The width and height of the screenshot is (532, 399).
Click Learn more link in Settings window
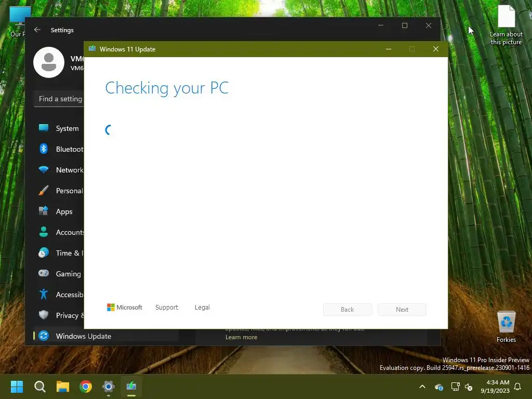tap(241, 337)
